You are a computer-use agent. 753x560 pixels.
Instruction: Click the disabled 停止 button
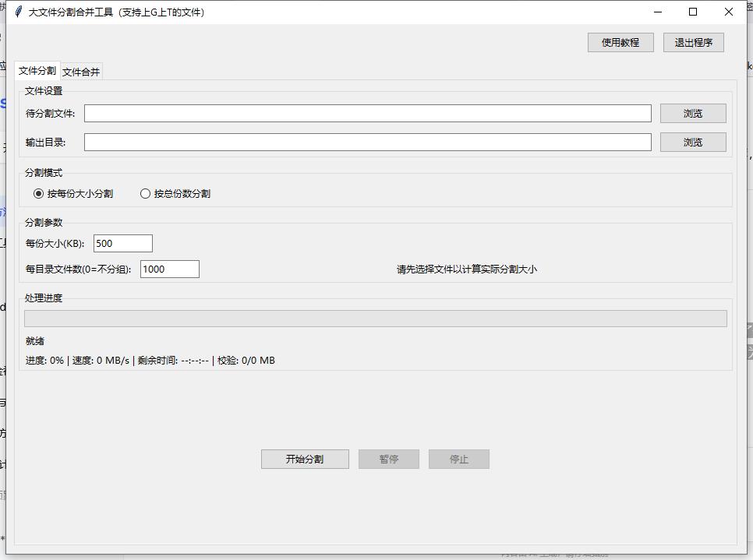click(x=458, y=459)
